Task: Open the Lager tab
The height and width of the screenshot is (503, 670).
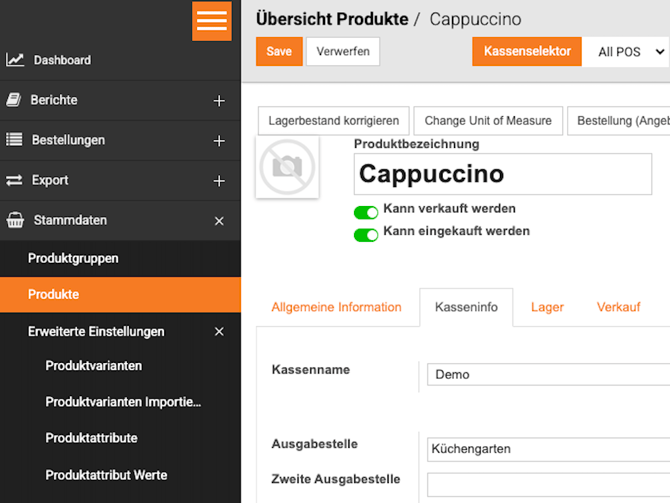Action: click(x=547, y=307)
